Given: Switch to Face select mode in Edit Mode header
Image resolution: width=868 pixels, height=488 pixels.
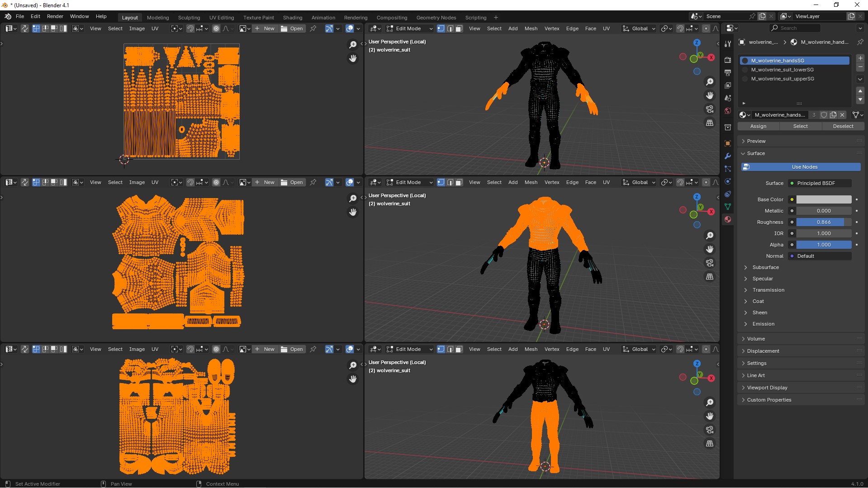Looking at the screenshot, I should [x=459, y=28].
